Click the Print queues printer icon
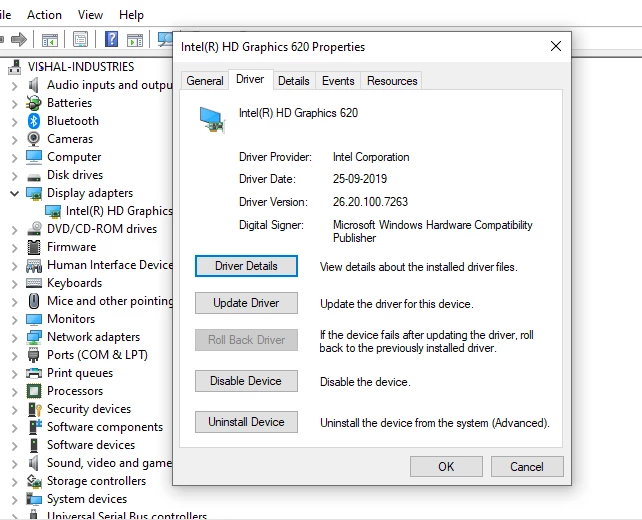 [x=34, y=373]
